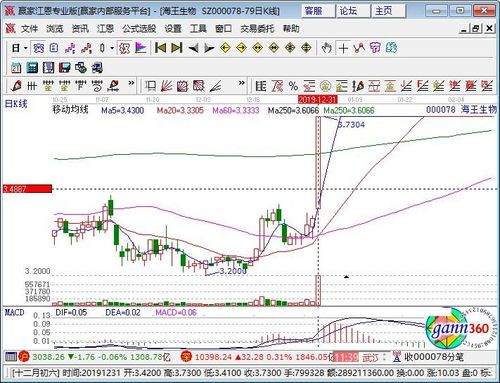This screenshot has height=383, width=500.
Task: Click the Ma20=3.3305 indicator value
Action: [x=180, y=110]
